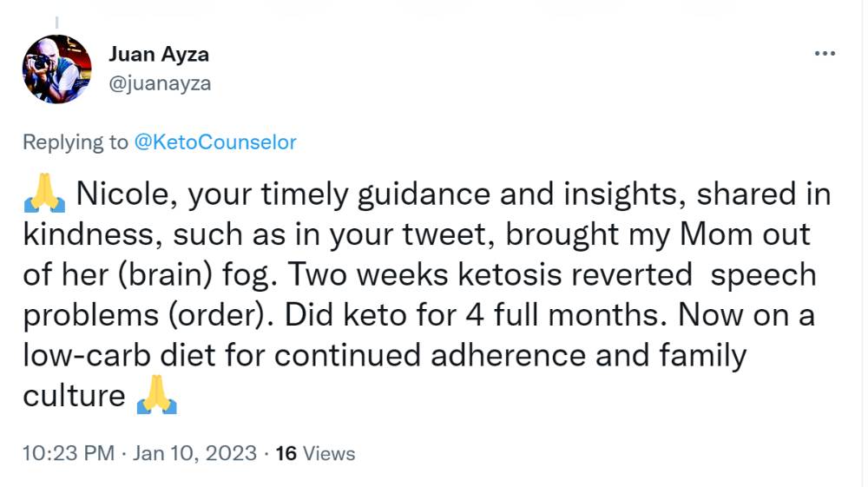Click the Views label text
The width and height of the screenshot is (868, 487).
click(329, 453)
